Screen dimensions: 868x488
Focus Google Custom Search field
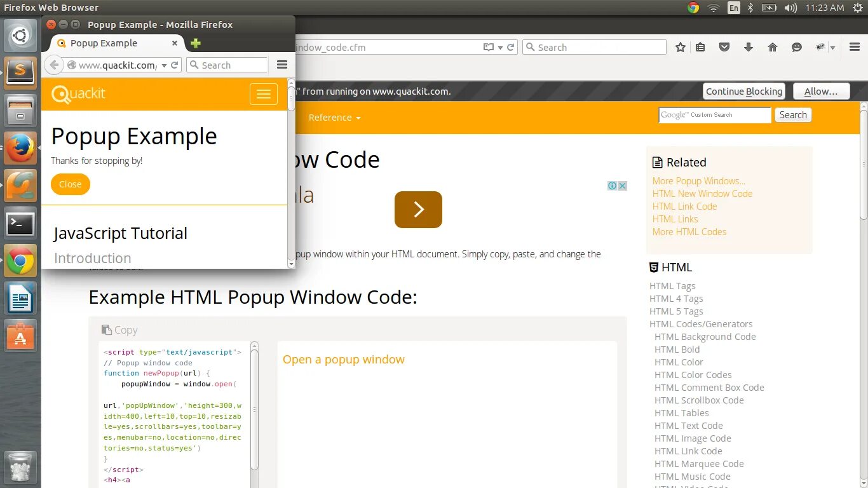(x=715, y=115)
